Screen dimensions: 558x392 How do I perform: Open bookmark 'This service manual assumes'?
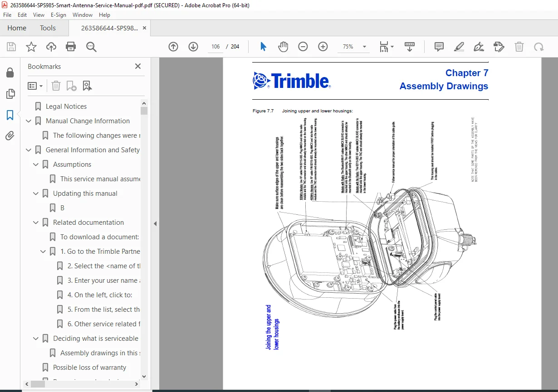(100, 179)
